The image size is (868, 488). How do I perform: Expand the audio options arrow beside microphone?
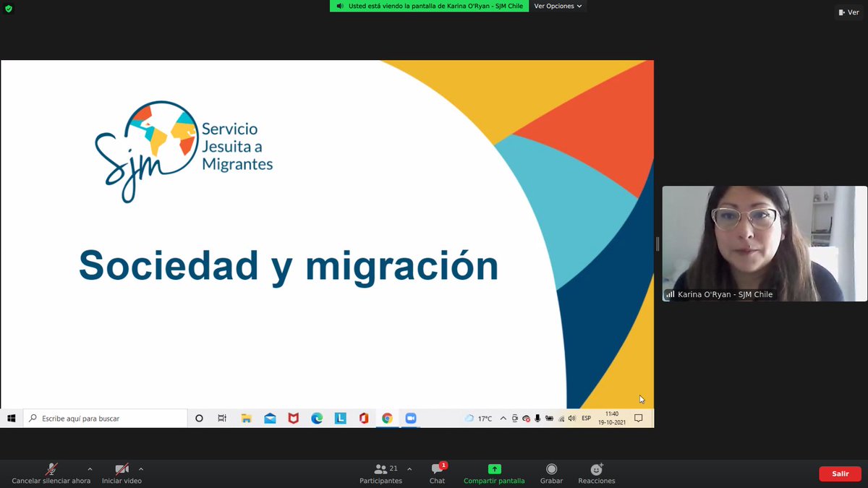click(x=90, y=468)
